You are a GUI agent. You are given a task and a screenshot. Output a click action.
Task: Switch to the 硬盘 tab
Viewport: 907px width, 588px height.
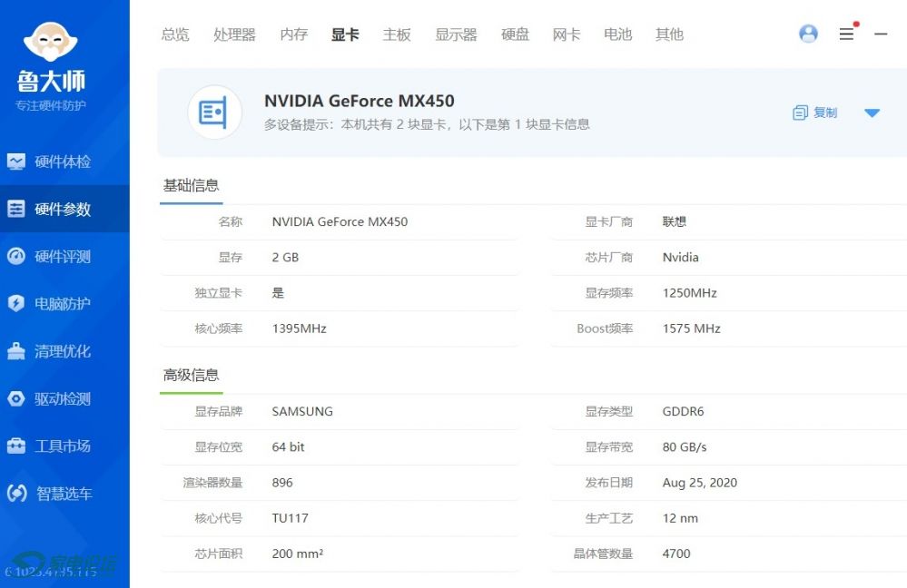(x=516, y=34)
